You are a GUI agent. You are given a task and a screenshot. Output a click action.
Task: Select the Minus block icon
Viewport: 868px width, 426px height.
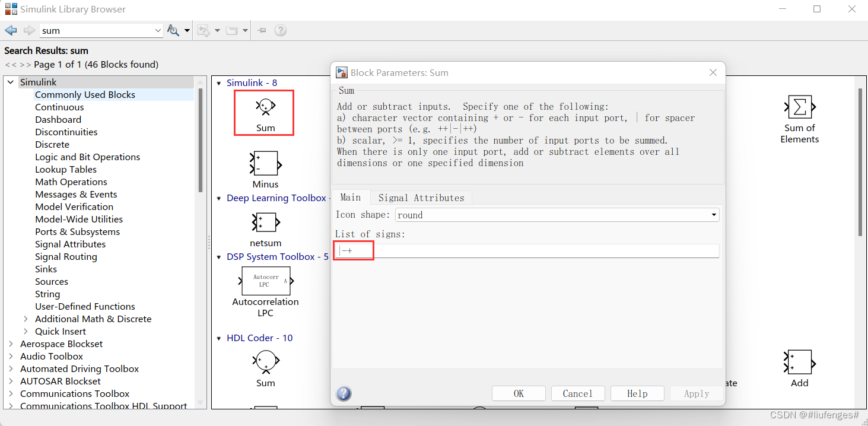click(265, 163)
